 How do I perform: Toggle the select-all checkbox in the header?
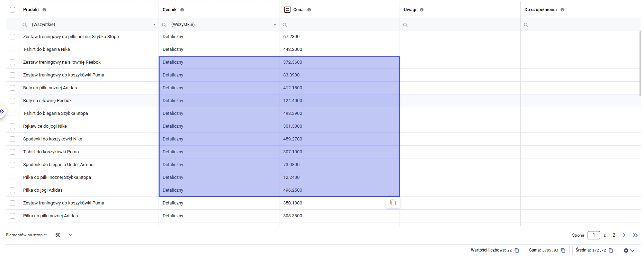12,10
